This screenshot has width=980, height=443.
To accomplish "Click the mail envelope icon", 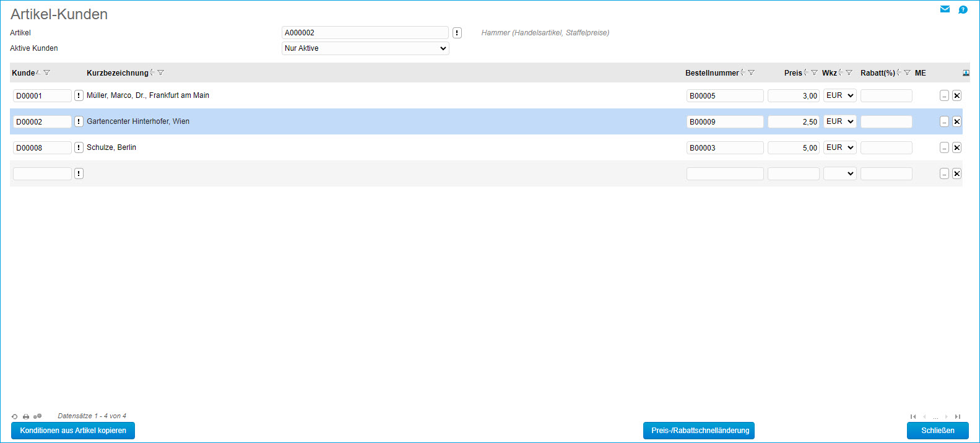I will tap(945, 9).
